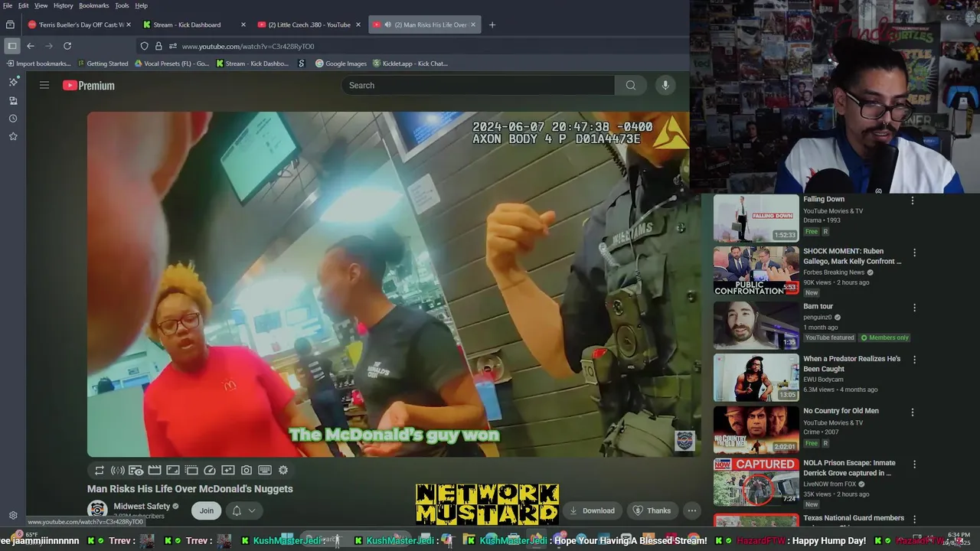This screenshot has height=551, width=980.
Task: Enable cinema mode clapperboard icon
Action: (x=155, y=471)
